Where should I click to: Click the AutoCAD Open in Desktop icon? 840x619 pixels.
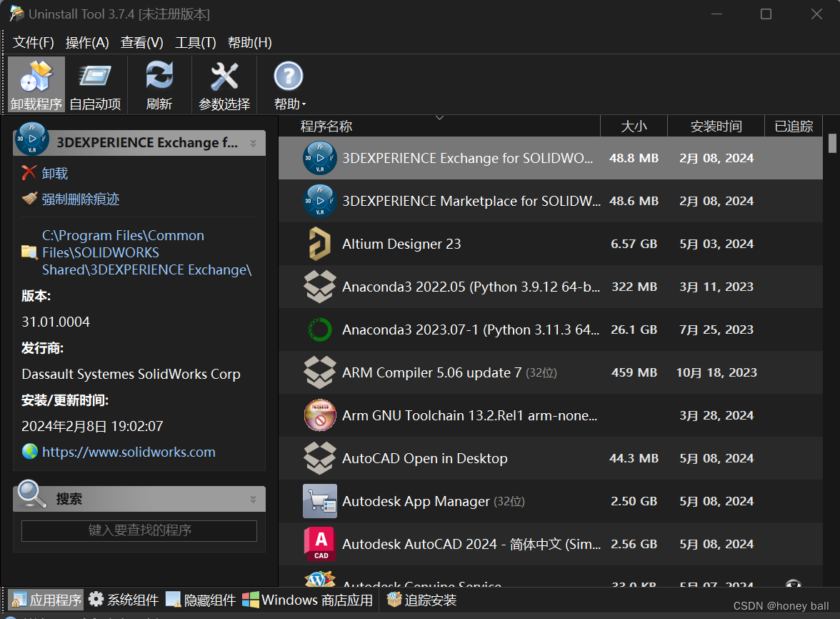coord(320,457)
